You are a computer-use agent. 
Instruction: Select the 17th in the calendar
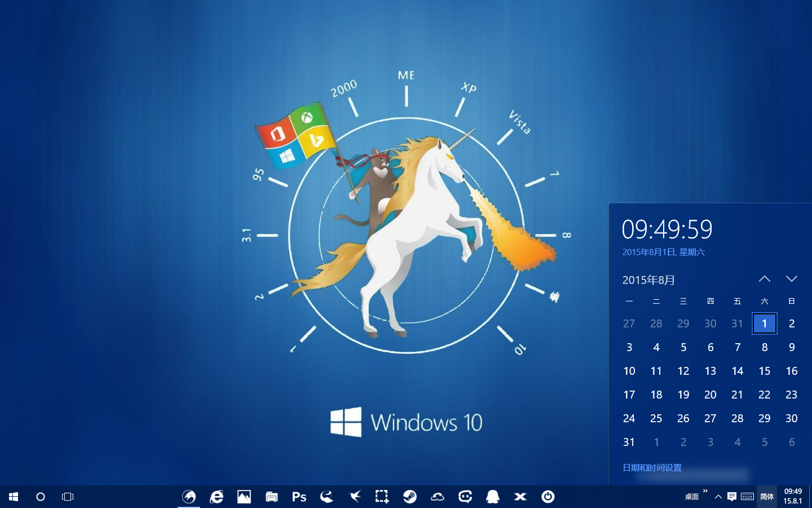click(629, 395)
